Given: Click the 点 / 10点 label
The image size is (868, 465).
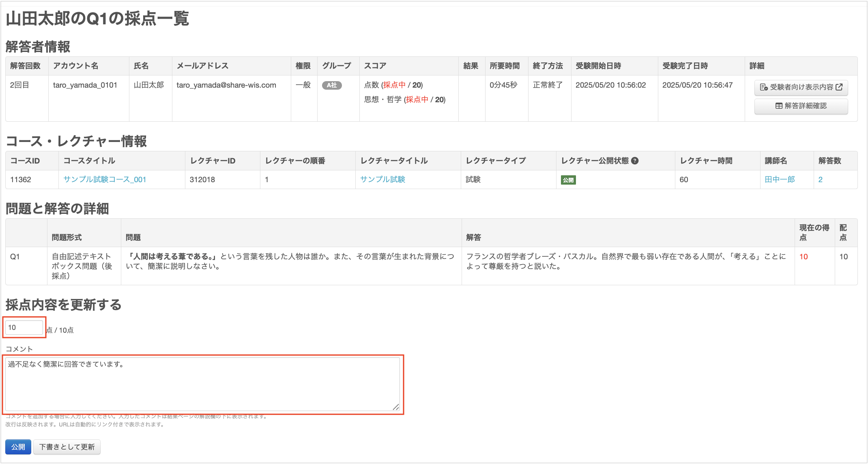Looking at the screenshot, I should tap(60, 330).
